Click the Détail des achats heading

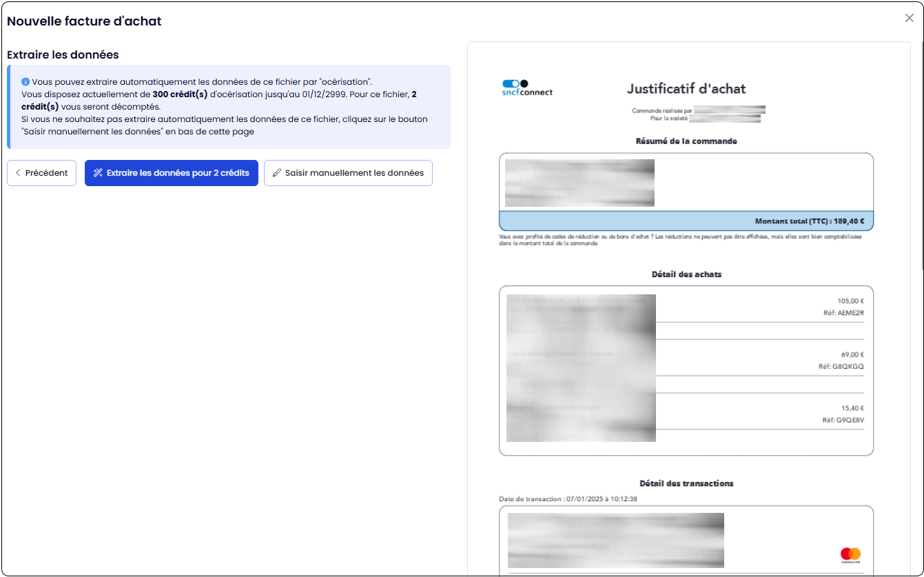686,274
